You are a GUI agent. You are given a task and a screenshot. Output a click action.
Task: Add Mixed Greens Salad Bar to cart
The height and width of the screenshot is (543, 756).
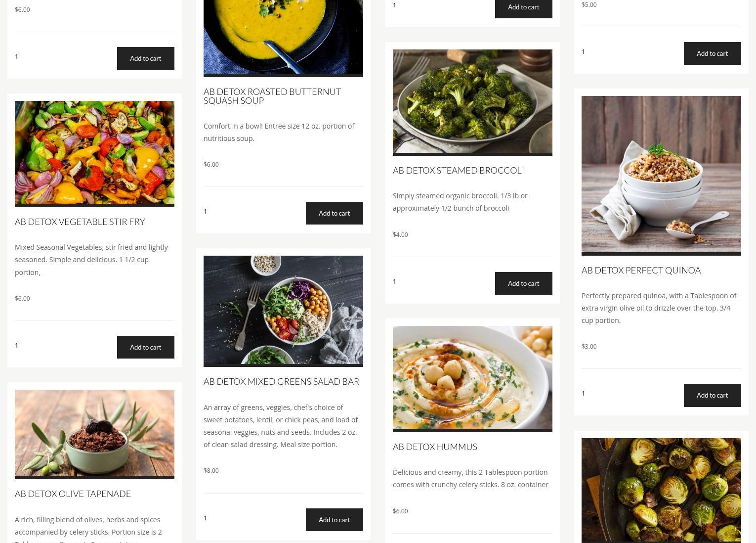click(334, 520)
